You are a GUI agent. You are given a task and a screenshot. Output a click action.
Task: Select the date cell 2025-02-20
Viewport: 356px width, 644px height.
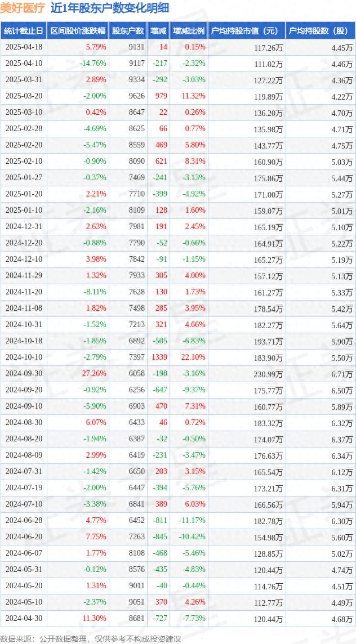24,145
